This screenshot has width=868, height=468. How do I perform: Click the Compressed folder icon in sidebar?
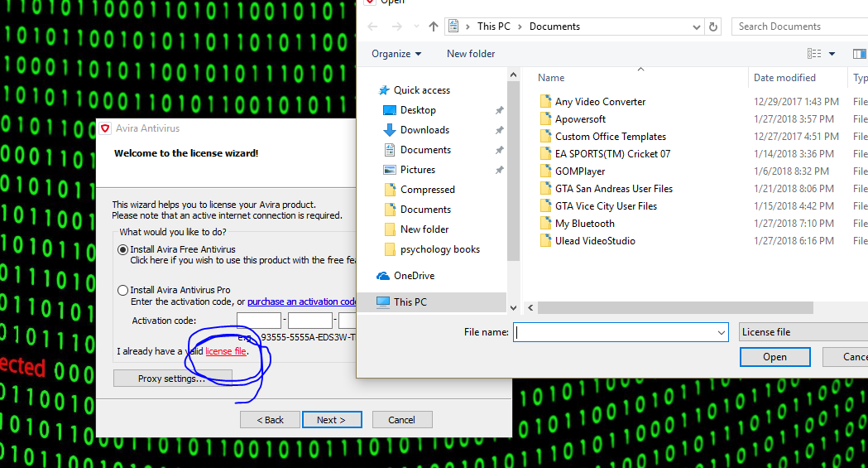click(x=390, y=190)
